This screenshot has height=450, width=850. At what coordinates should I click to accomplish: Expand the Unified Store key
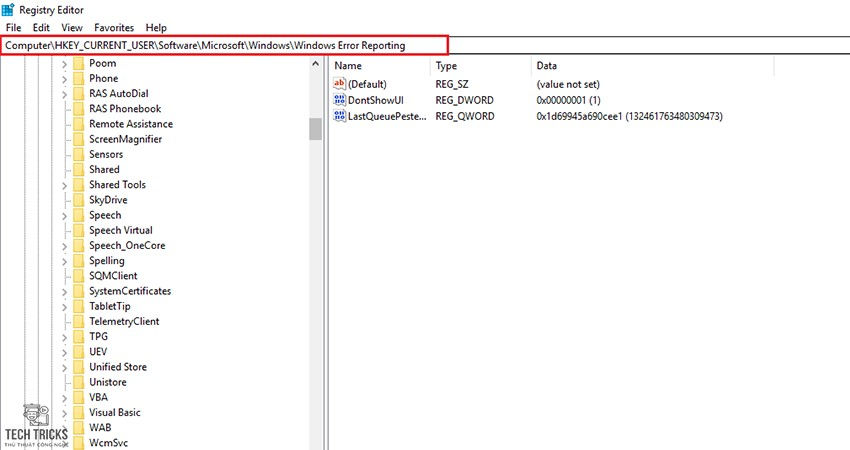coord(65,368)
